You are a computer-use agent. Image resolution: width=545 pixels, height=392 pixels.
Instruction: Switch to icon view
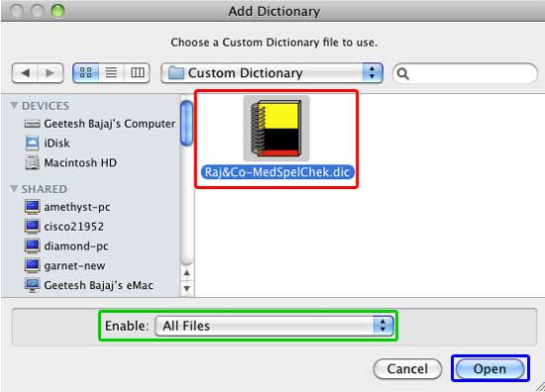[85, 73]
